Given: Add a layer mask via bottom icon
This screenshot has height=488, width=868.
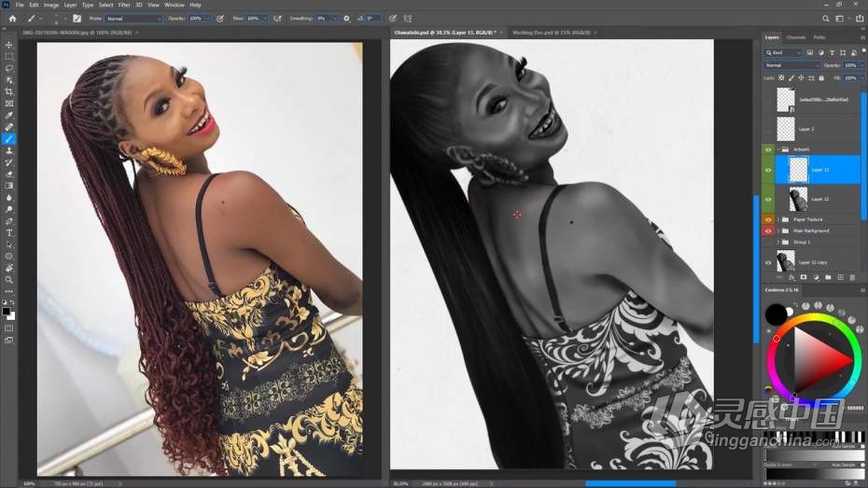Looking at the screenshot, I should [804, 277].
